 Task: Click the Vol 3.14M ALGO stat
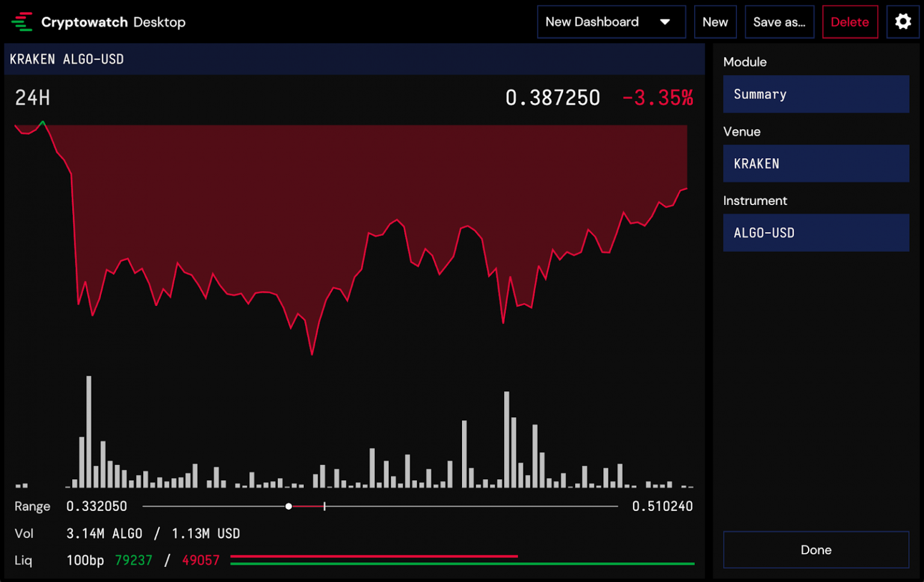pyautogui.click(x=104, y=533)
